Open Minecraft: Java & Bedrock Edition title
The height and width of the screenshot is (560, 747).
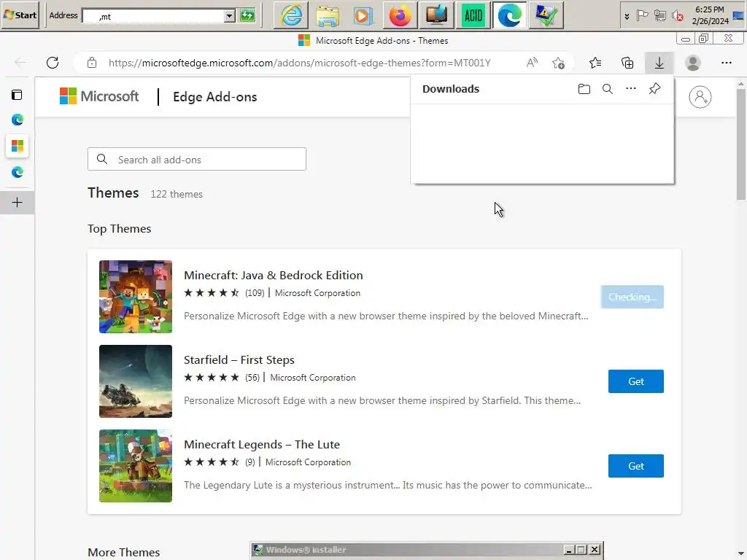point(274,275)
